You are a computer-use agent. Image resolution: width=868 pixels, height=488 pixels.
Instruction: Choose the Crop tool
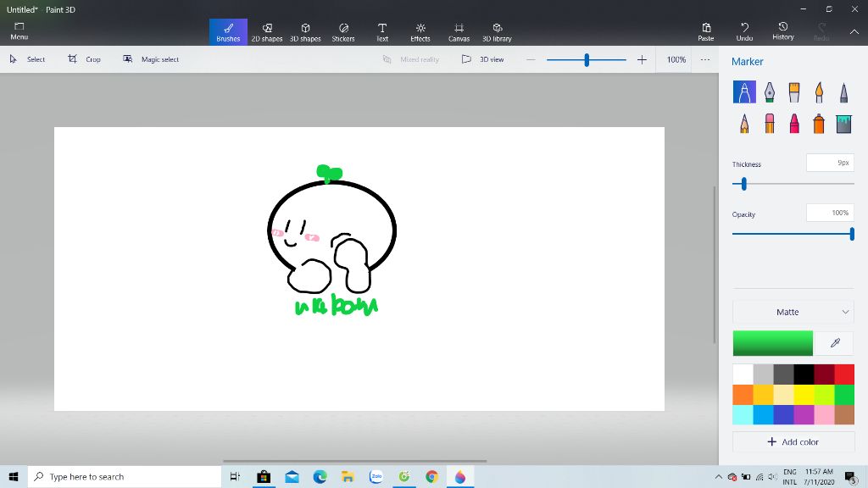[x=85, y=59]
